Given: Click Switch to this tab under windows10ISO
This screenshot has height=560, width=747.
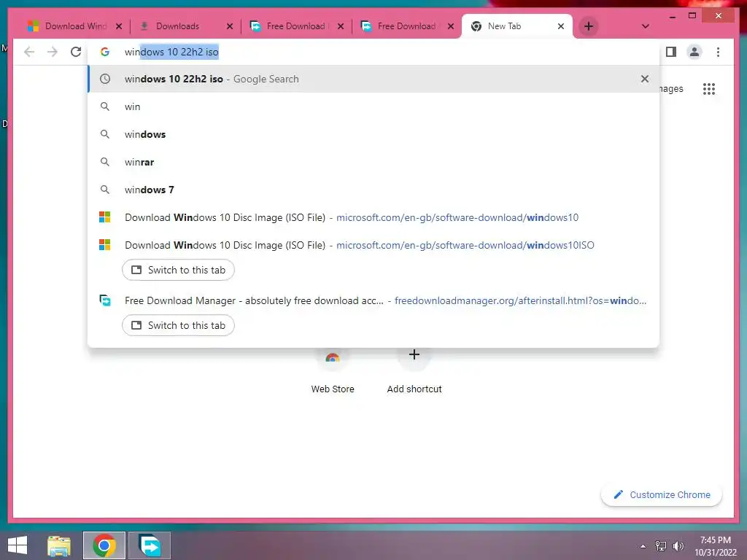Looking at the screenshot, I should 178,270.
